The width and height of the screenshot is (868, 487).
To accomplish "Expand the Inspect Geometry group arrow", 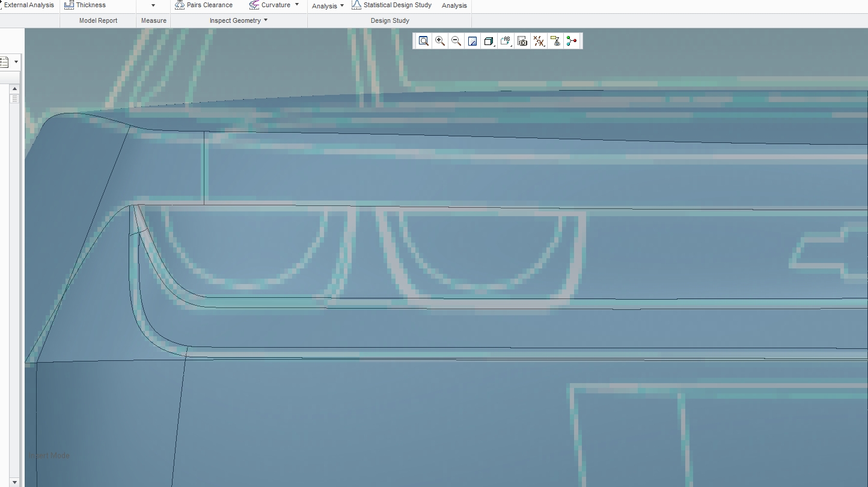I will tap(266, 20).
